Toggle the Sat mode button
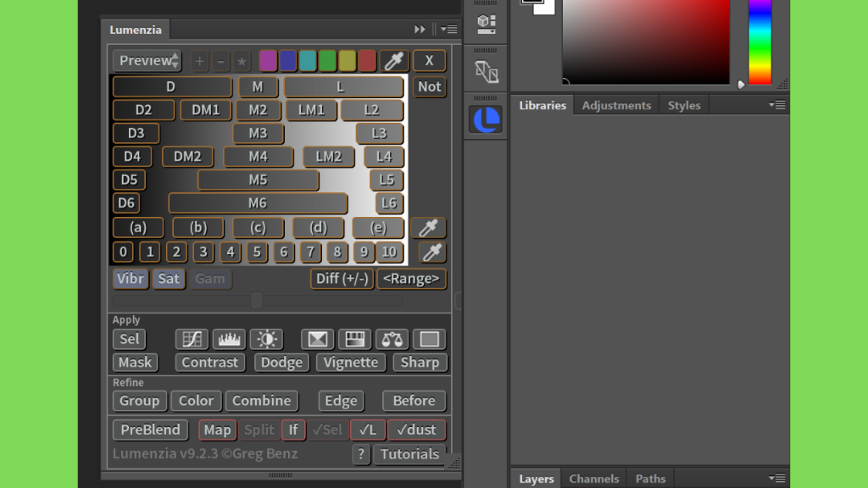This screenshot has width=868, height=488. 169,278
